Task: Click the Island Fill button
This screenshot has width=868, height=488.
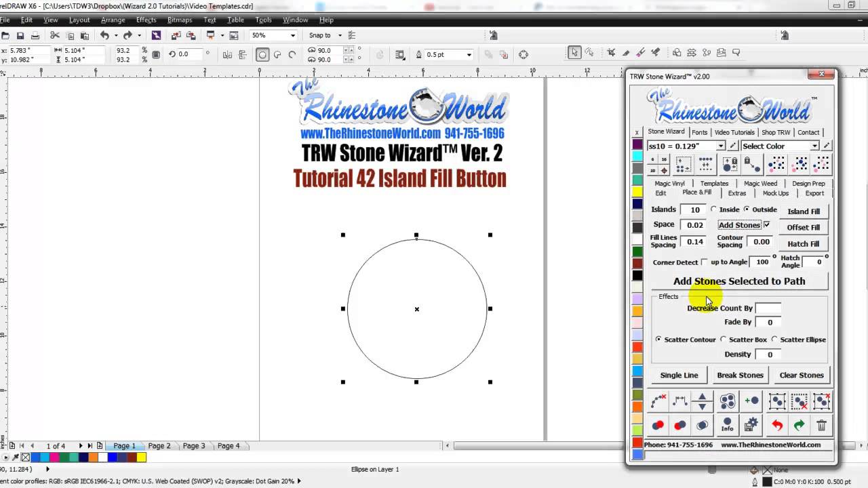Action: pyautogui.click(x=804, y=211)
